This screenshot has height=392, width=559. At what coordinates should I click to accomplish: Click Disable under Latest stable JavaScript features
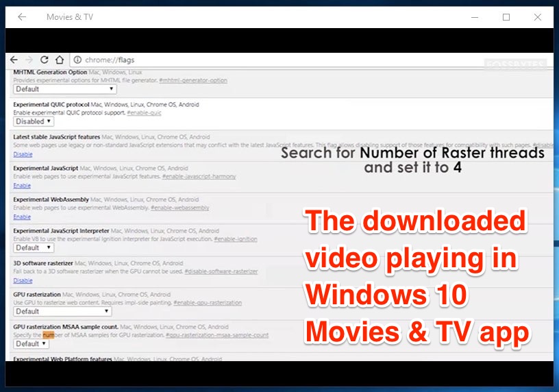(23, 154)
